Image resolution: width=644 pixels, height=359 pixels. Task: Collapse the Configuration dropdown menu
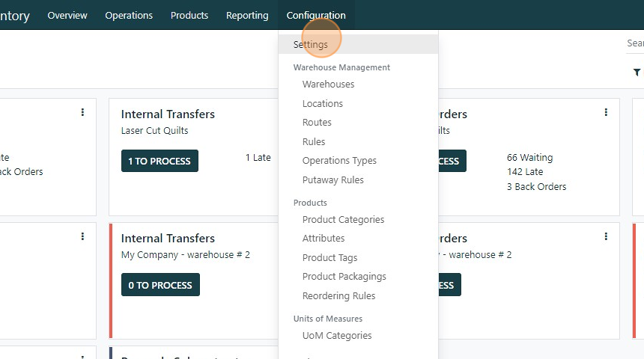(316, 15)
